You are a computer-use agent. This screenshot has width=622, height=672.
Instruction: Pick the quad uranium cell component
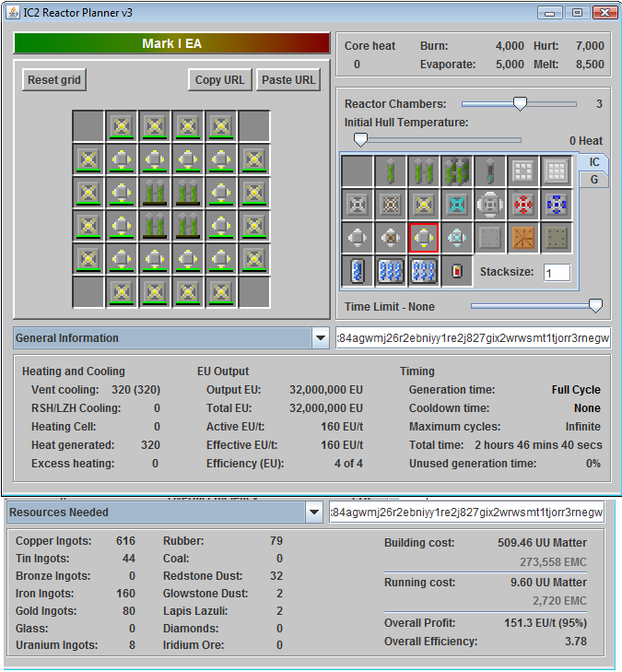457,171
